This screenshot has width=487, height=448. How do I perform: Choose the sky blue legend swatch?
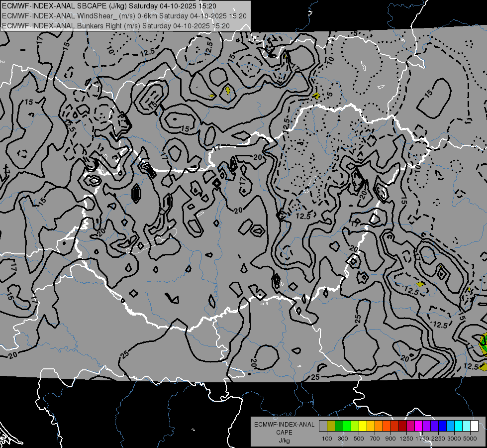point(450,426)
